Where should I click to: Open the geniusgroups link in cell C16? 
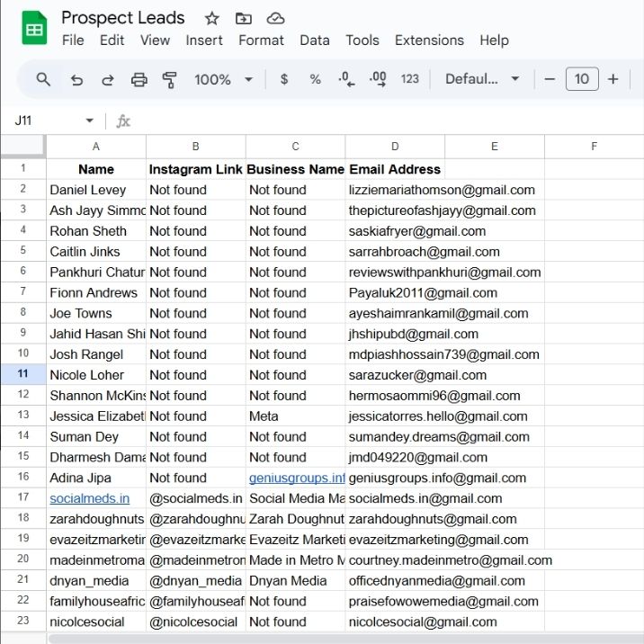pyautogui.click(x=296, y=478)
